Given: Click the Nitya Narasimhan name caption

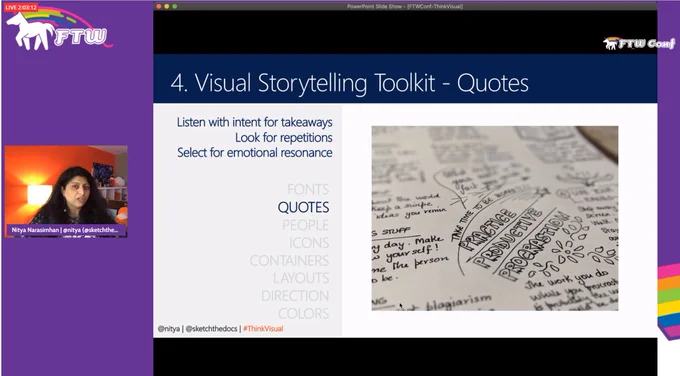Looking at the screenshot, I should pyautogui.click(x=65, y=230).
